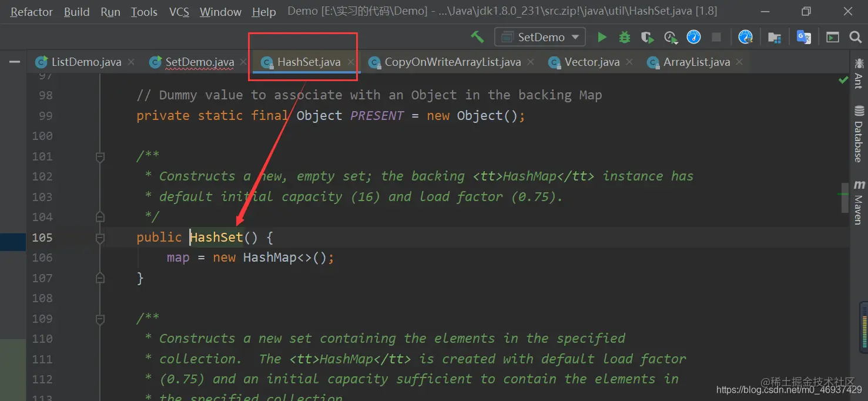The image size is (868, 401).
Task: Switch to the Vector.java tab
Action: tap(592, 62)
